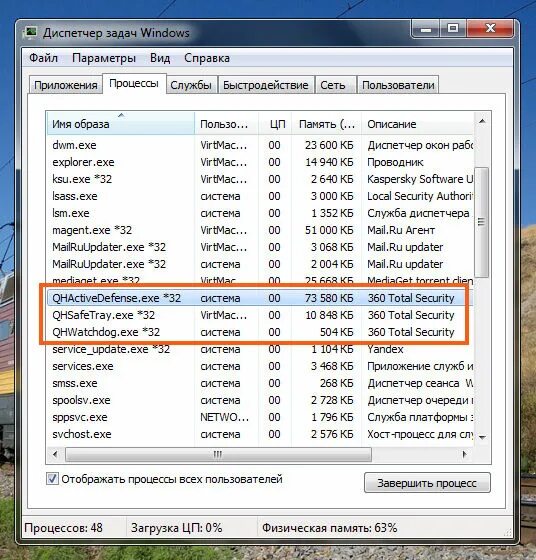Click the Проводник description cell
The image size is (536, 560).
(x=395, y=162)
